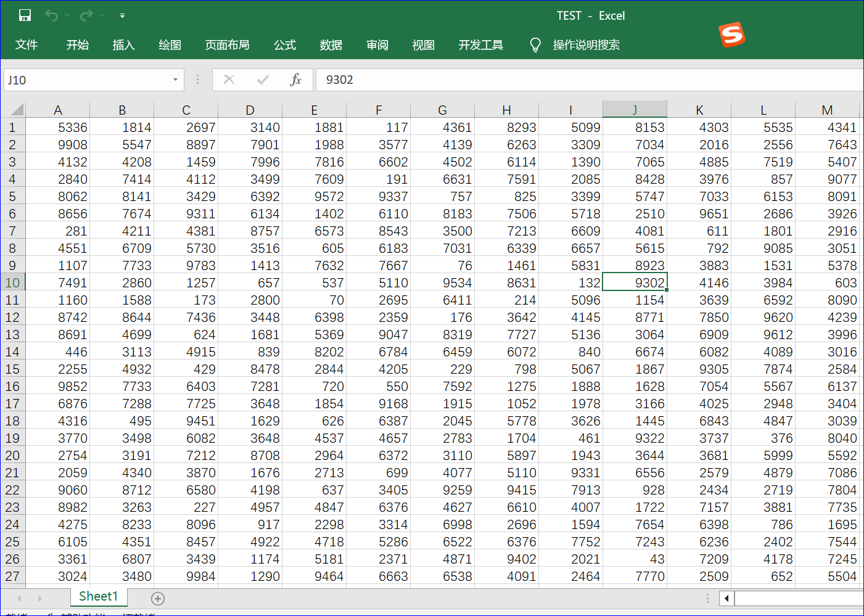The width and height of the screenshot is (864, 616).
Task: Switch to the 开发工具 ribbon tab
Action: pos(480,45)
